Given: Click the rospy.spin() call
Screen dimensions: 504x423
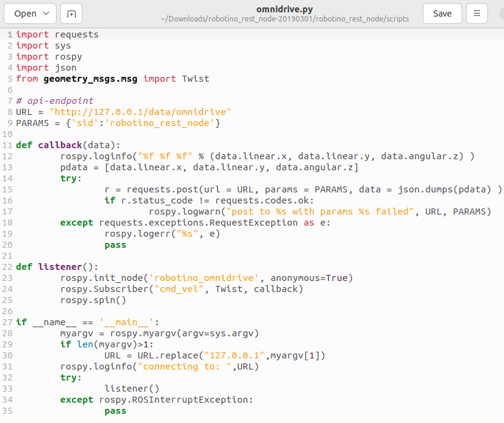Looking at the screenshot, I should click(93, 300).
